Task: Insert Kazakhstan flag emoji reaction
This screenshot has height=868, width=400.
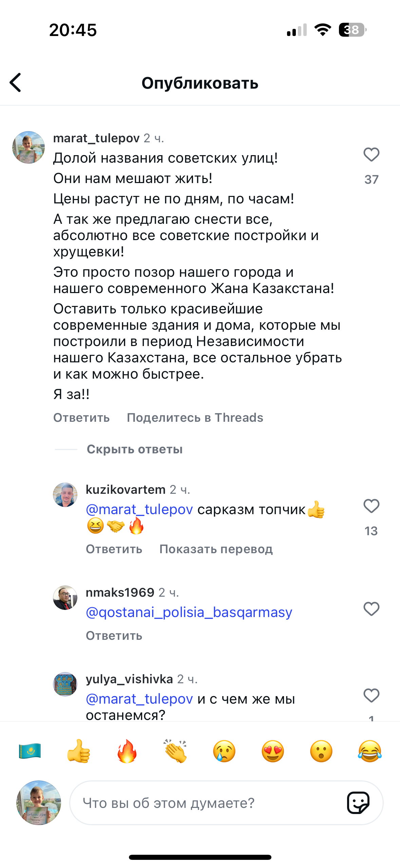Action: click(x=30, y=751)
